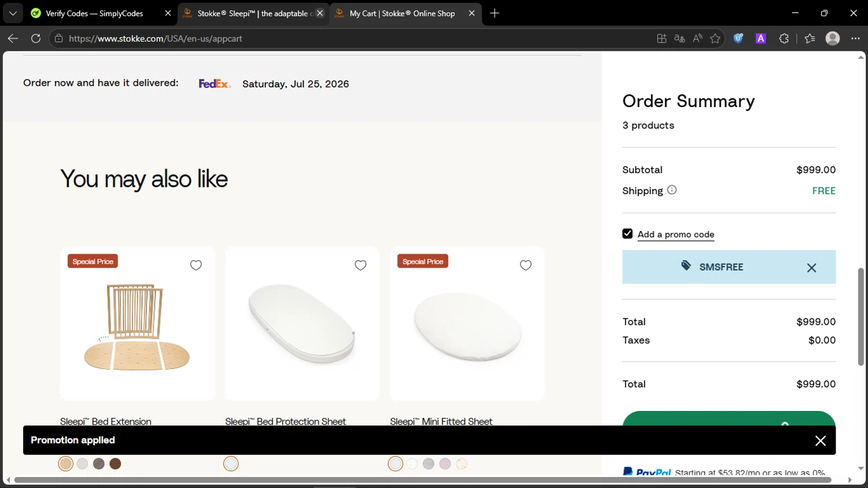
Task: Reload the Stokke cart page
Action: click(x=36, y=38)
